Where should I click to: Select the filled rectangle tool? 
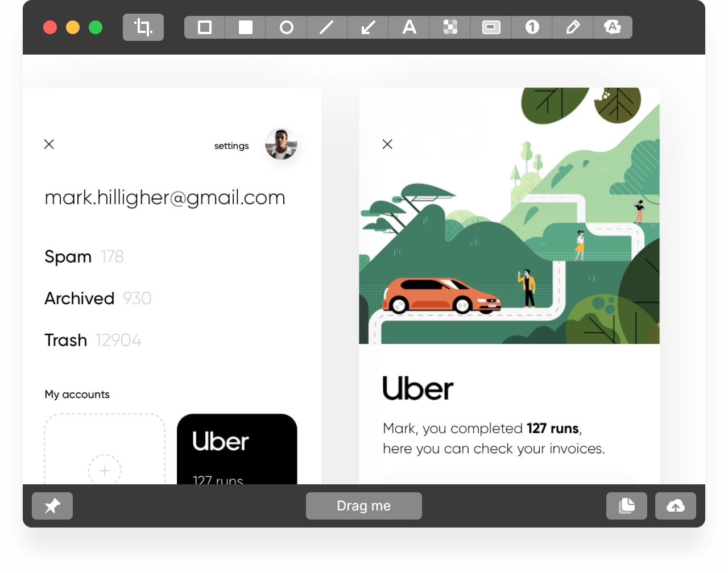pyautogui.click(x=246, y=27)
